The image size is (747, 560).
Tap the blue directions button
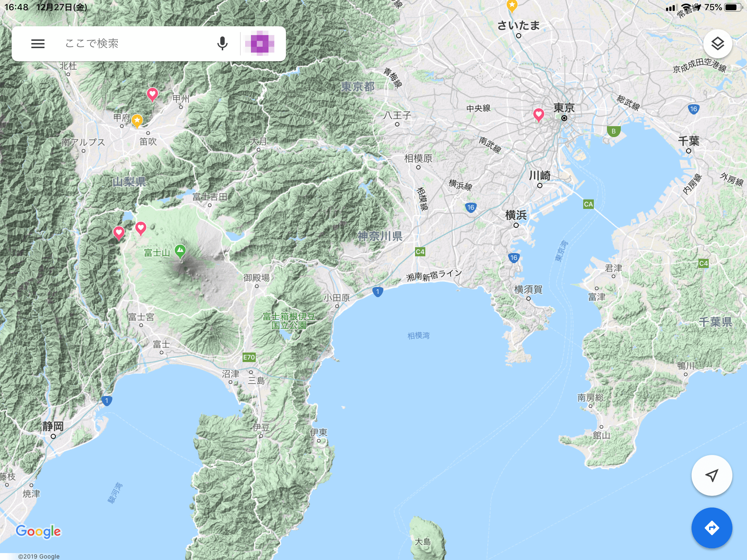coord(712,528)
